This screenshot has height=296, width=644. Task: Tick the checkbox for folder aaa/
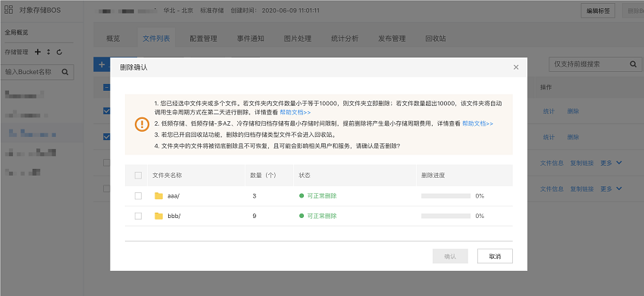tap(138, 196)
